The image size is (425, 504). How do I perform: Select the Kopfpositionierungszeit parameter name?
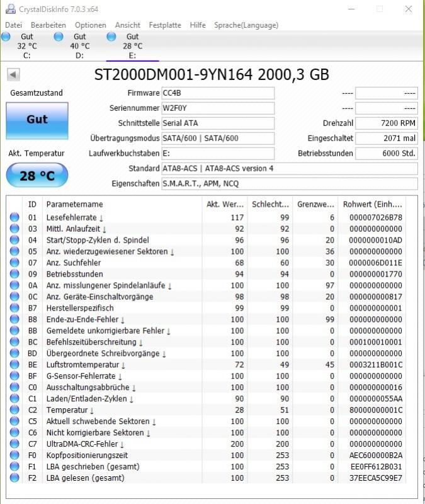point(87,455)
